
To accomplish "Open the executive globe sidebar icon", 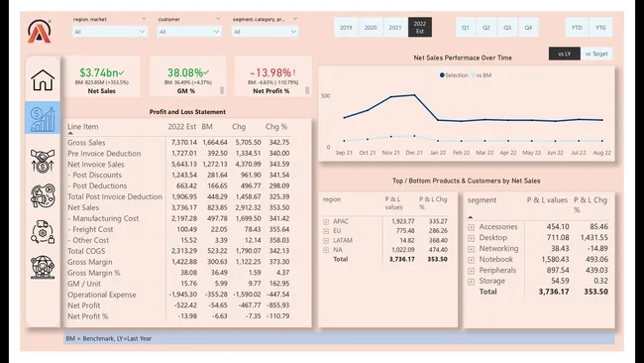I will pos(43,267).
